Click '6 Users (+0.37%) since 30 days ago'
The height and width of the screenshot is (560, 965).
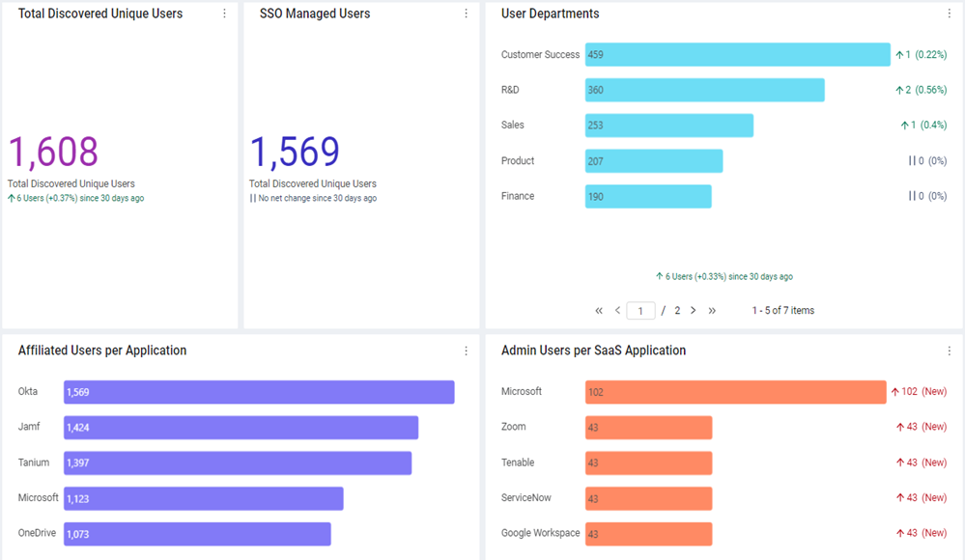(x=75, y=198)
